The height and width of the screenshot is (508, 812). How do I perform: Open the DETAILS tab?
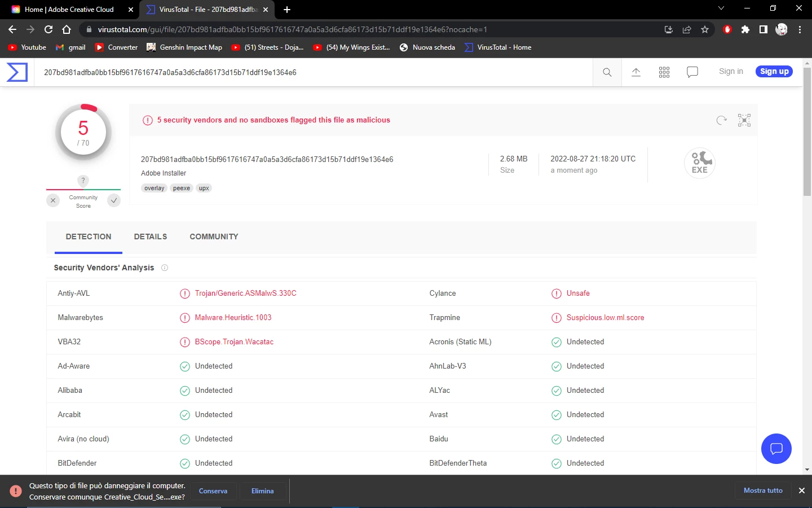pyautogui.click(x=151, y=237)
